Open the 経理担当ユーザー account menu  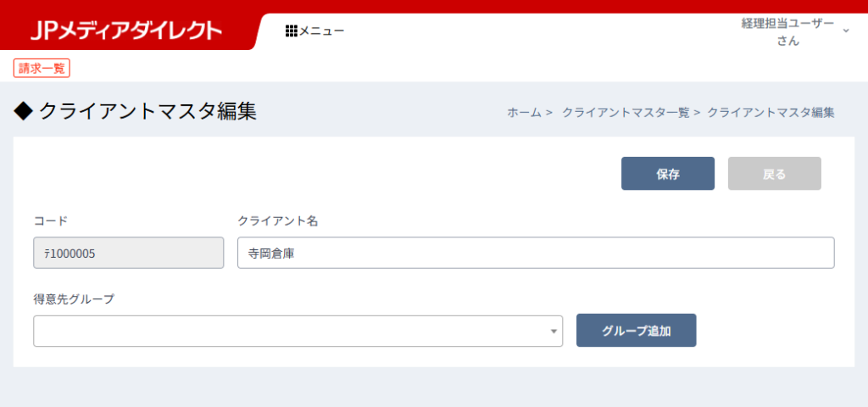click(x=787, y=32)
